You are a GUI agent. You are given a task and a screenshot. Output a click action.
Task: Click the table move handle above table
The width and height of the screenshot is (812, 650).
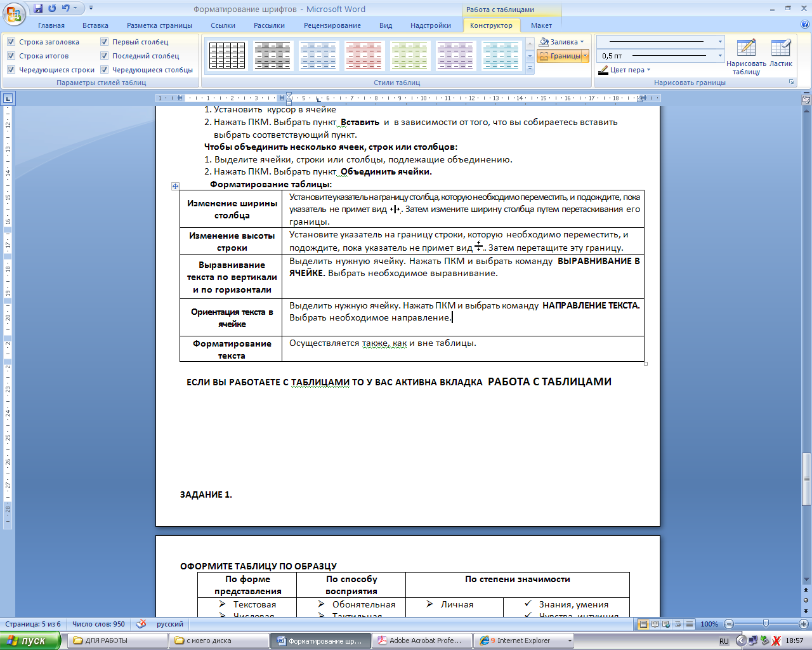tap(175, 186)
